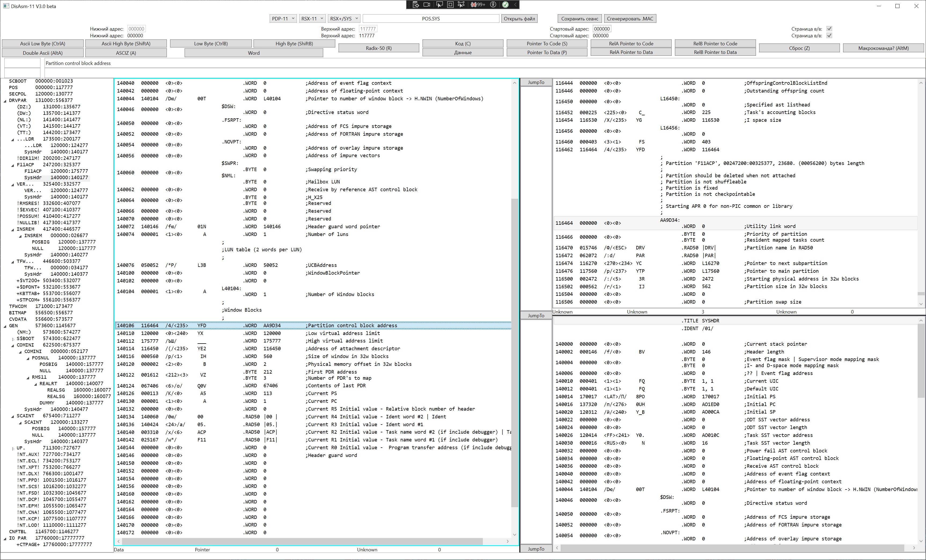This screenshot has height=560, width=926.
Task: Click the Стартовый адрес input field
Action: point(602,29)
